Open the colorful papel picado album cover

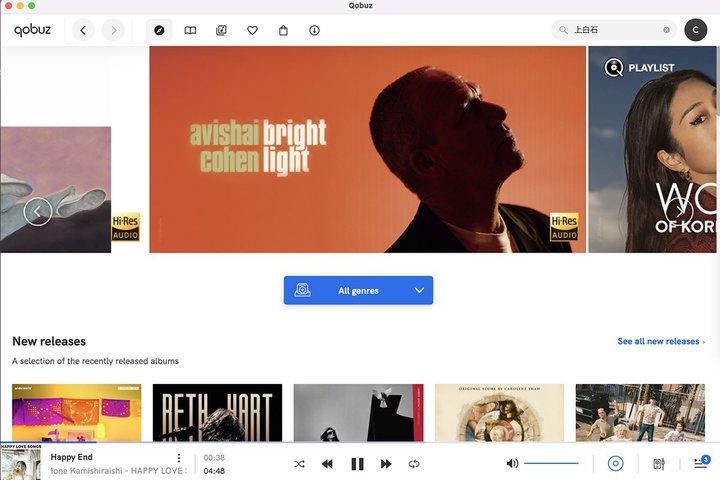point(77,412)
